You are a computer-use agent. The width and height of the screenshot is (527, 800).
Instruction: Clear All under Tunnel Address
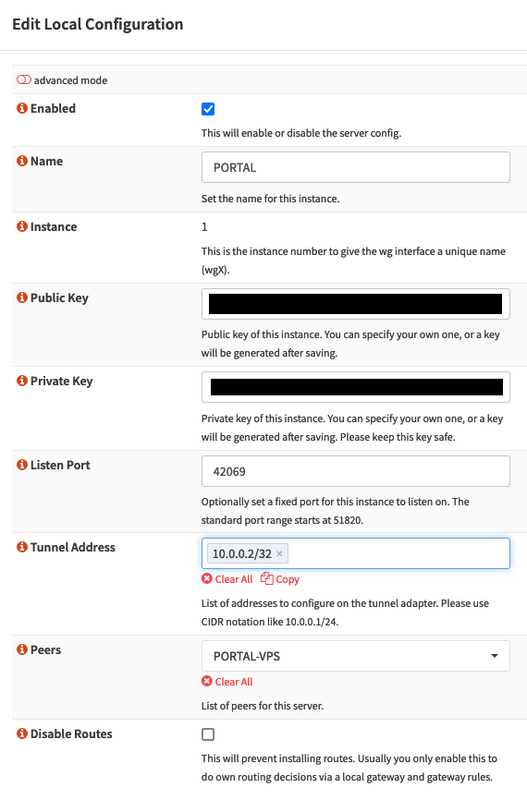(x=227, y=579)
